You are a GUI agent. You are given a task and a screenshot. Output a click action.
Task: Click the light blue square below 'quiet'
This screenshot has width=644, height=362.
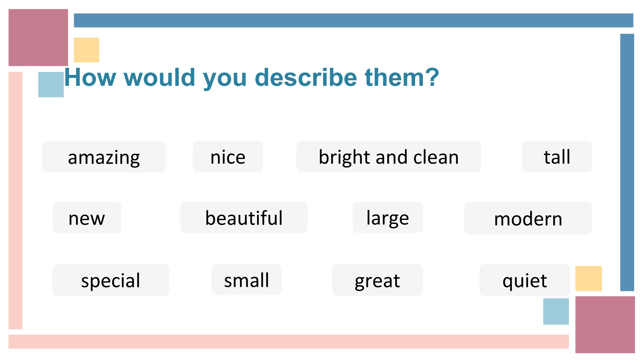(556, 312)
